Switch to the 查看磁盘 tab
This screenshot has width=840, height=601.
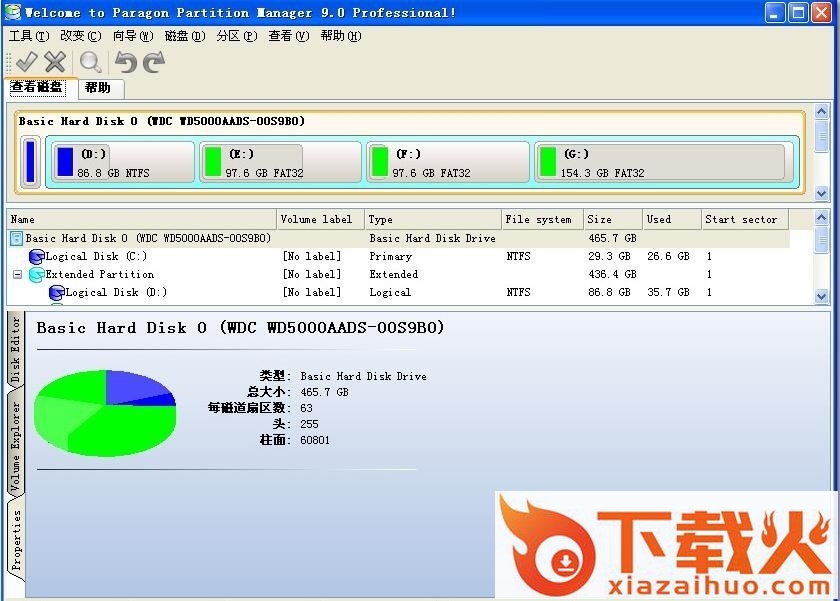38,87
